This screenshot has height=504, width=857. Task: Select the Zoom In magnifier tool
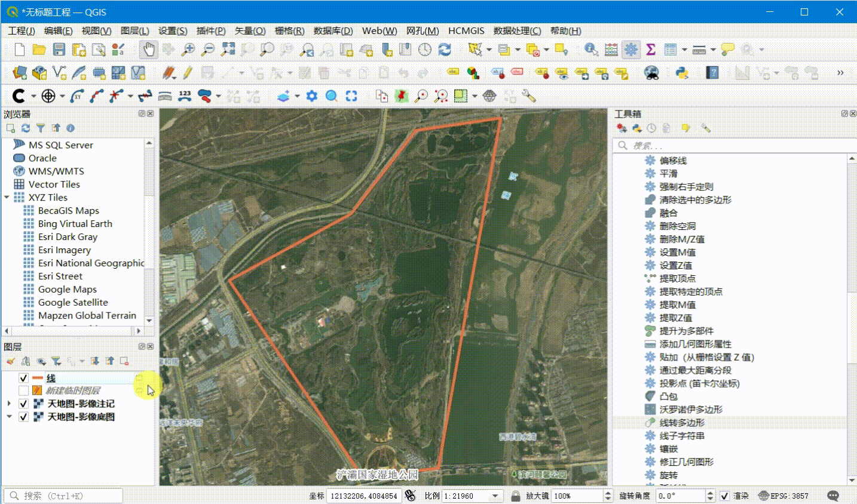click(x=188, y=50)
